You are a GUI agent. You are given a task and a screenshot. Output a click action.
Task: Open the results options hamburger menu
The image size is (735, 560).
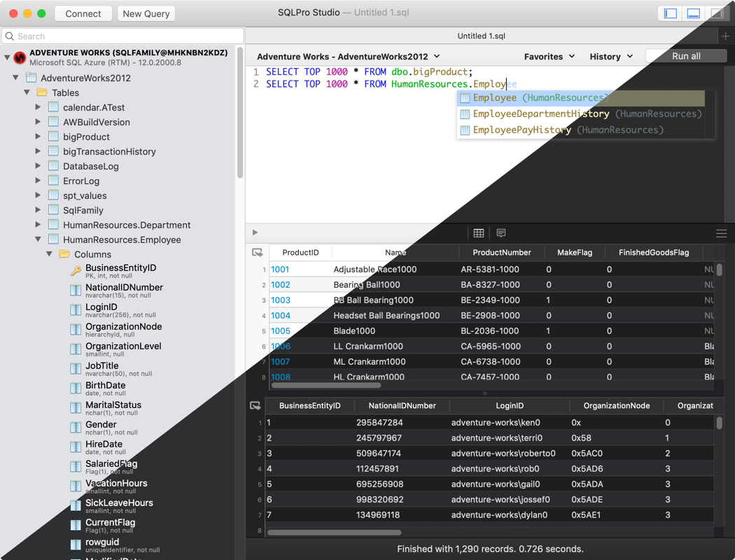click(722, 232)
